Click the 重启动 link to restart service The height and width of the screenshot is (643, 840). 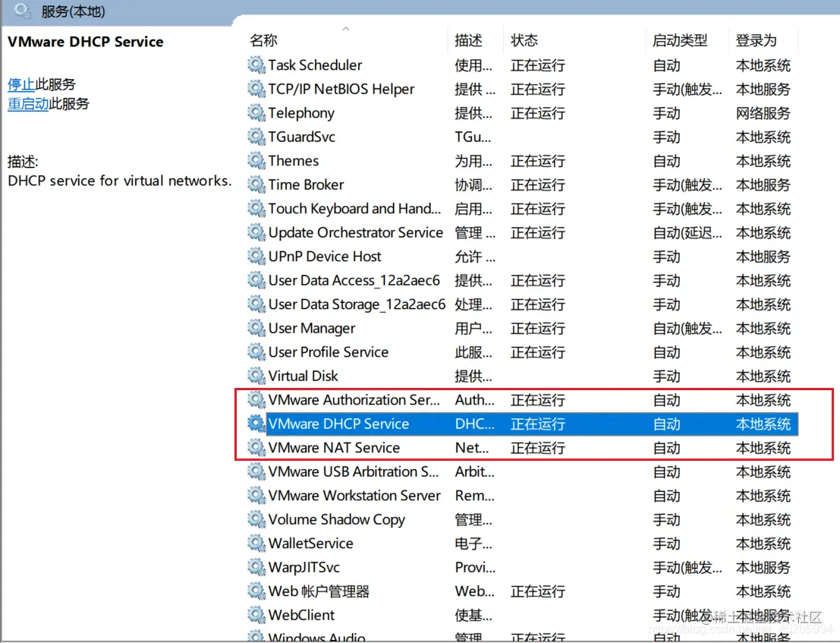coord(28,103)
